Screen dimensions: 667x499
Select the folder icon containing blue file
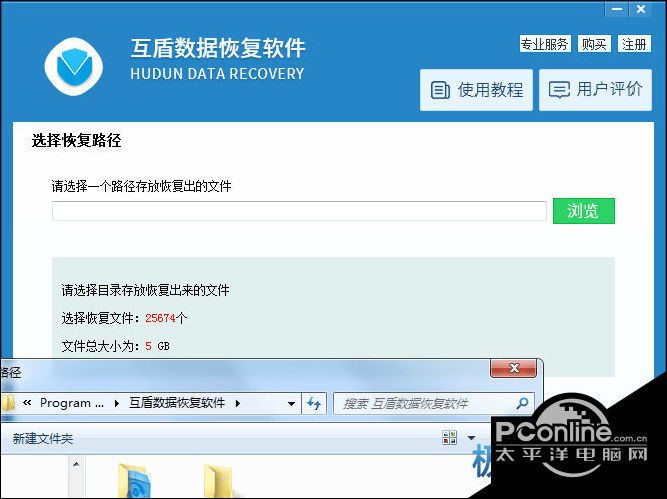pos(134,481)
